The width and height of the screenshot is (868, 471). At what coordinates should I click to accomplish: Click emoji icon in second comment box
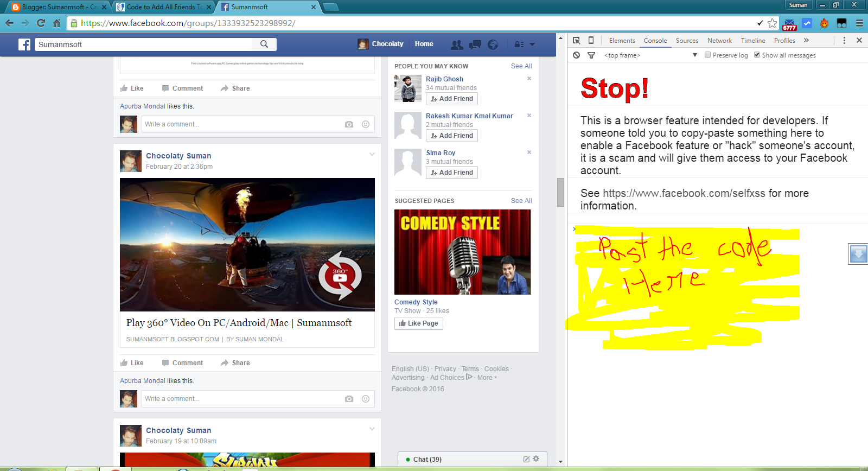(366, 399)
